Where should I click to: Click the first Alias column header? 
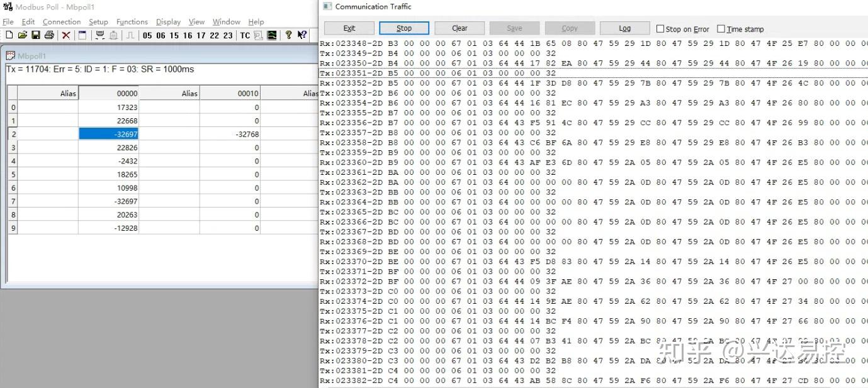click(x=48, y=93)
